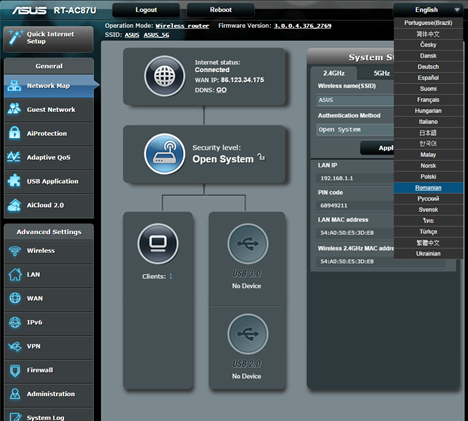This screenshot has width=468, height=421.
Task: Switch to the 5GHz tab
Action: [381, 73]
